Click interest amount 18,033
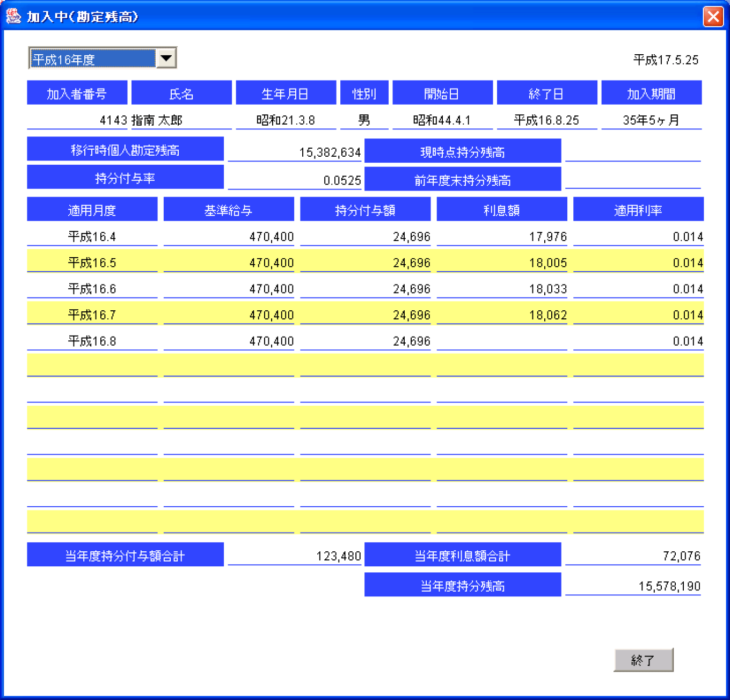Viewport: 730px width, 700px height. (548, 289)
